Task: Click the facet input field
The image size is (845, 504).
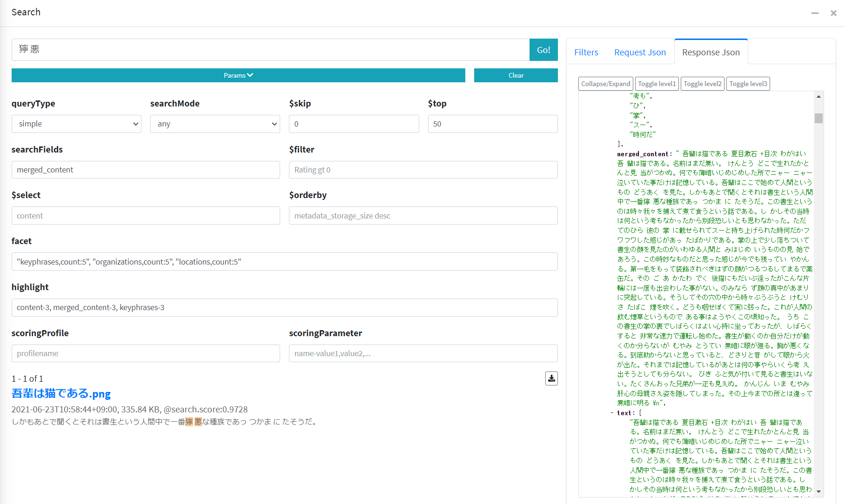Action: [285, 262]
